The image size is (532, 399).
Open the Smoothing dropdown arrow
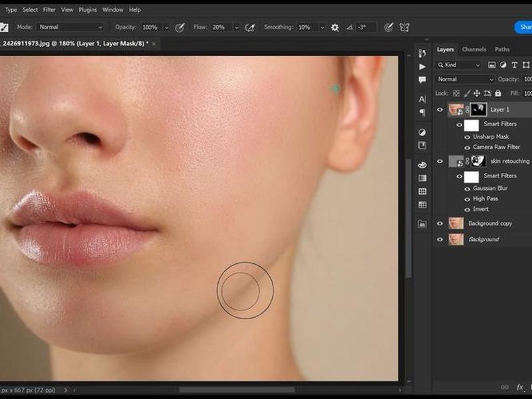pyautogui.click(x=323, y=27)
